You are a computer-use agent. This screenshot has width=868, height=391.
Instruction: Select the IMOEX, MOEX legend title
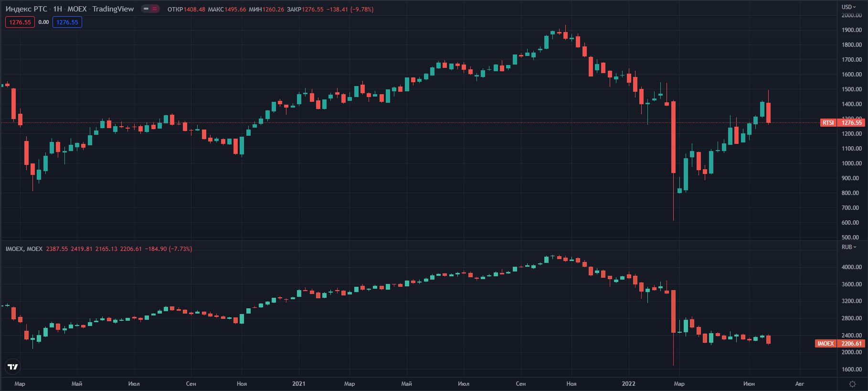[24, 249]
